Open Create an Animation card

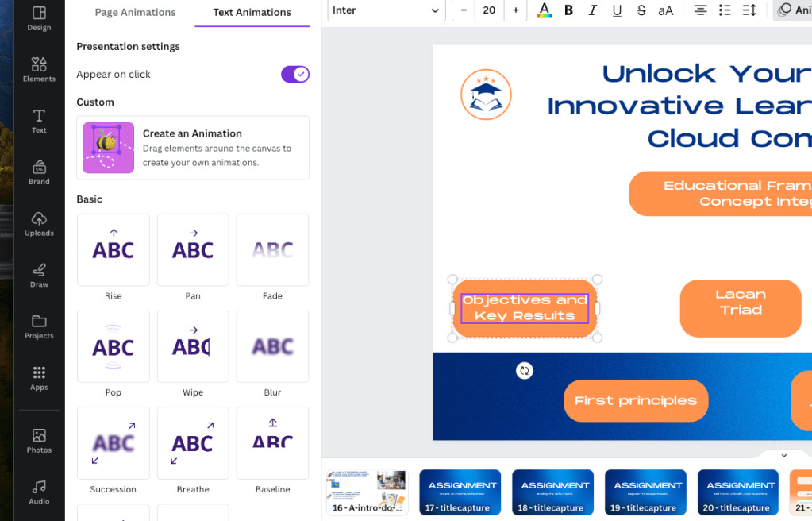193,148
